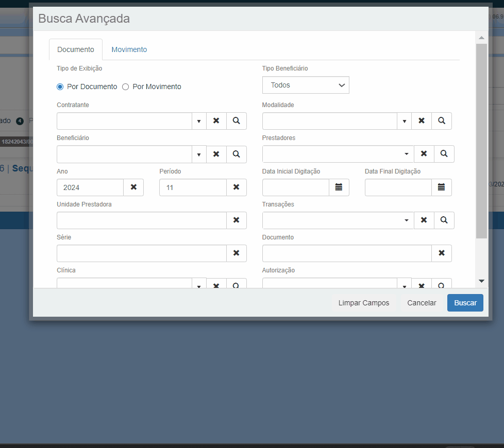This screenshot has height=448, width=504.
Task: Click the Limpar Campos button
Action: (364, 303)
